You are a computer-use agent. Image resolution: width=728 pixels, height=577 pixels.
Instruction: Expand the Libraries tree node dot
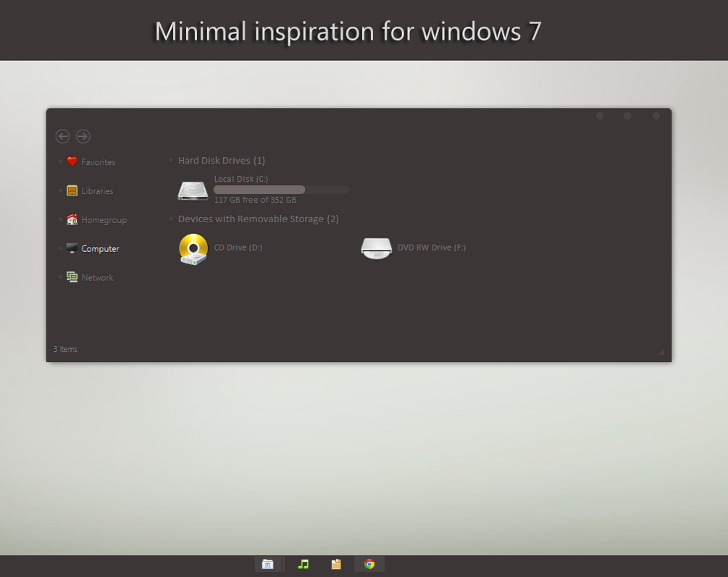(60, 190)
